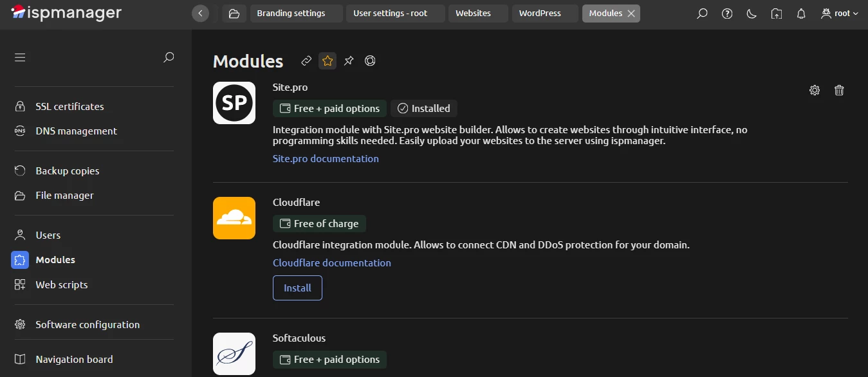The width and height of the screenshot is (868, 377).
Task: Pin the Modules page
Action: coord(348,60)
